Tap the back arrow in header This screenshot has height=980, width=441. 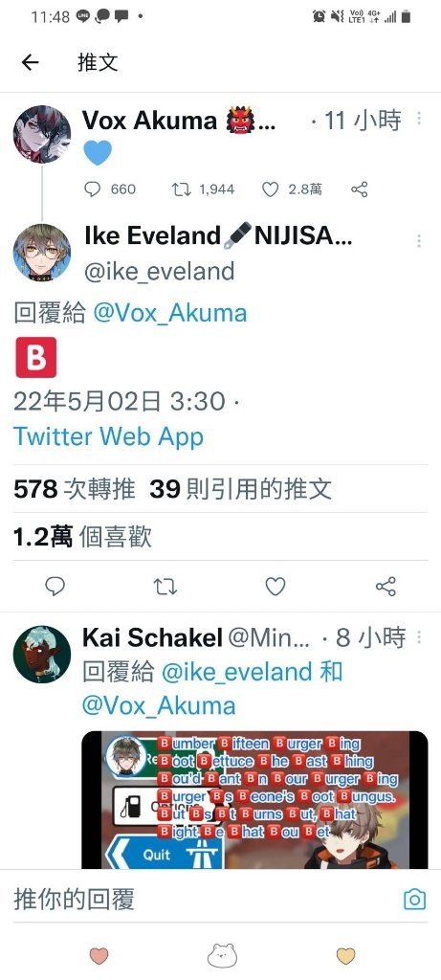30,62
